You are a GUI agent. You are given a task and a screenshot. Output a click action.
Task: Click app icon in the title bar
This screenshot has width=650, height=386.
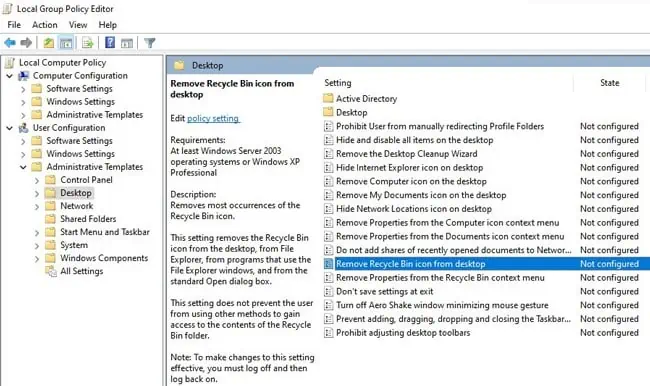[7, 8]
